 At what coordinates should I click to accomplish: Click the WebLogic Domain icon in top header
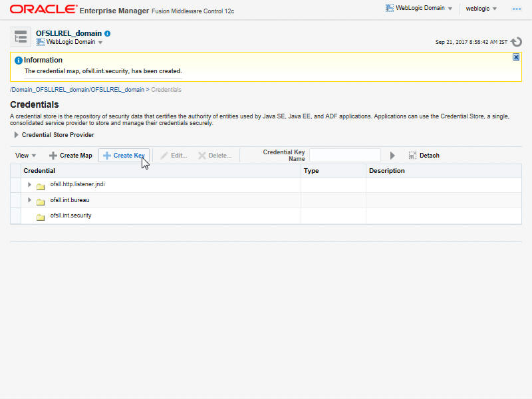point(390,8)
